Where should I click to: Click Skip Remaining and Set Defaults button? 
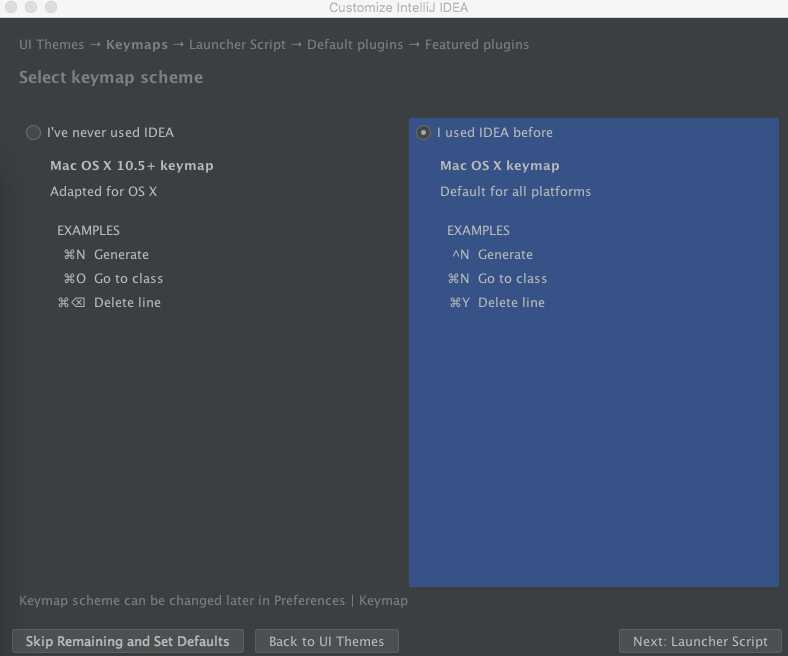point(128,641)
